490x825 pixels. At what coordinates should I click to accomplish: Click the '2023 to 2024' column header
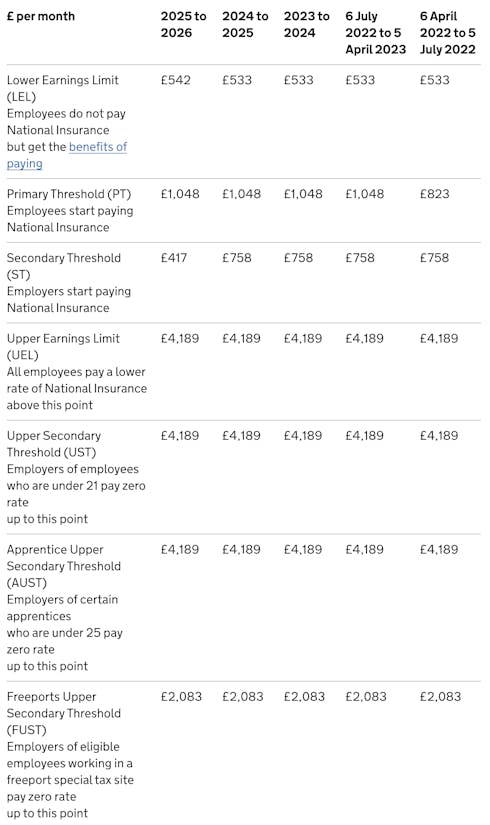pos(306,25)
